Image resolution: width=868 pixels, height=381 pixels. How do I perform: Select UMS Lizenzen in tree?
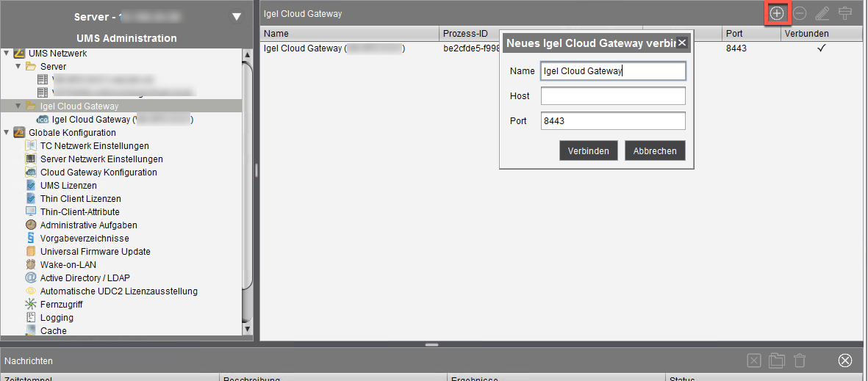pos(68,186)
